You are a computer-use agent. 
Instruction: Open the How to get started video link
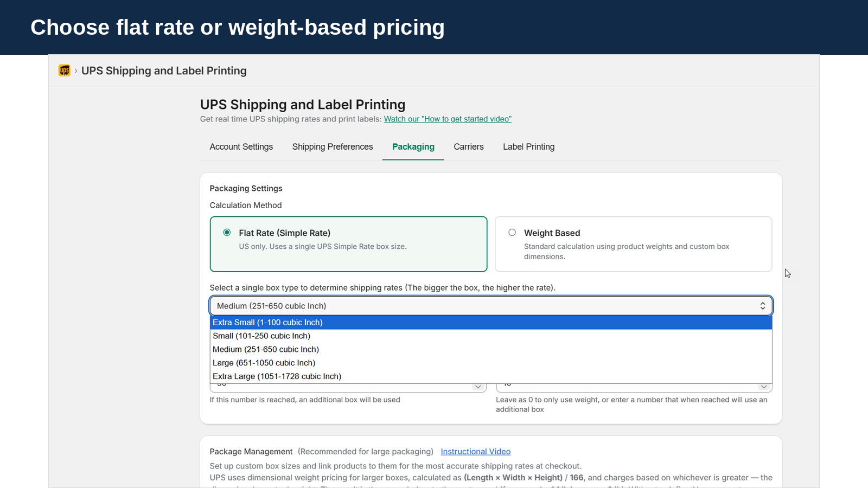click(448, 119)
